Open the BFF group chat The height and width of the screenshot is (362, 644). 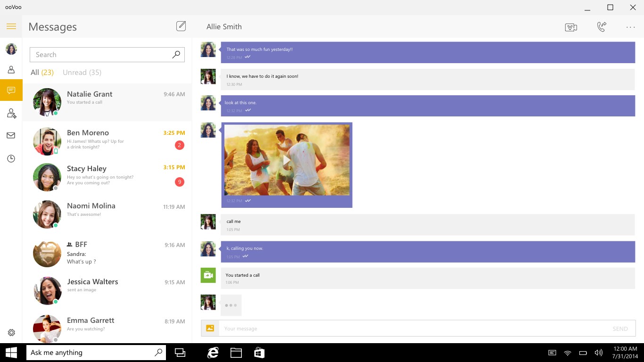coord(107,253)
